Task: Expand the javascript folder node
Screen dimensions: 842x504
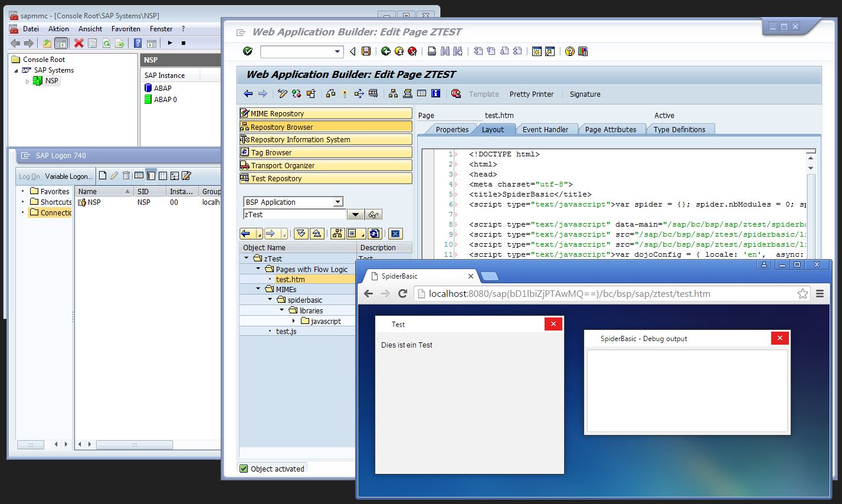Action: [x=293, y=321]
